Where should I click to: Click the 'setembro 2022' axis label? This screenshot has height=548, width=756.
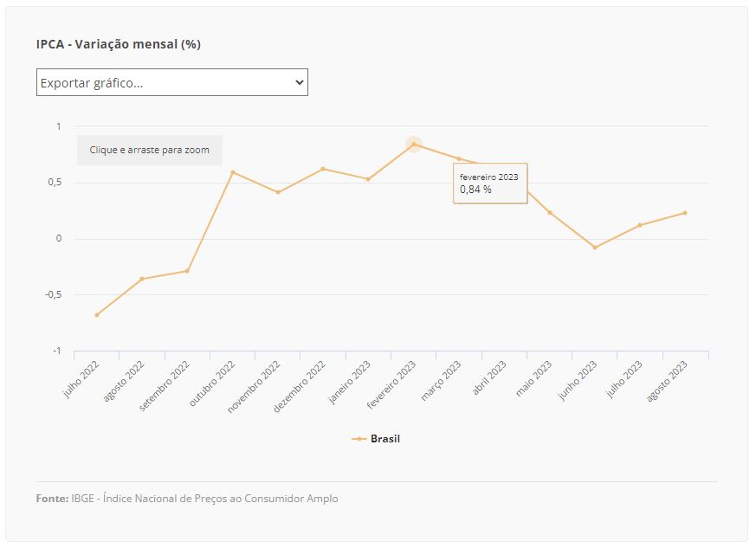165,386
